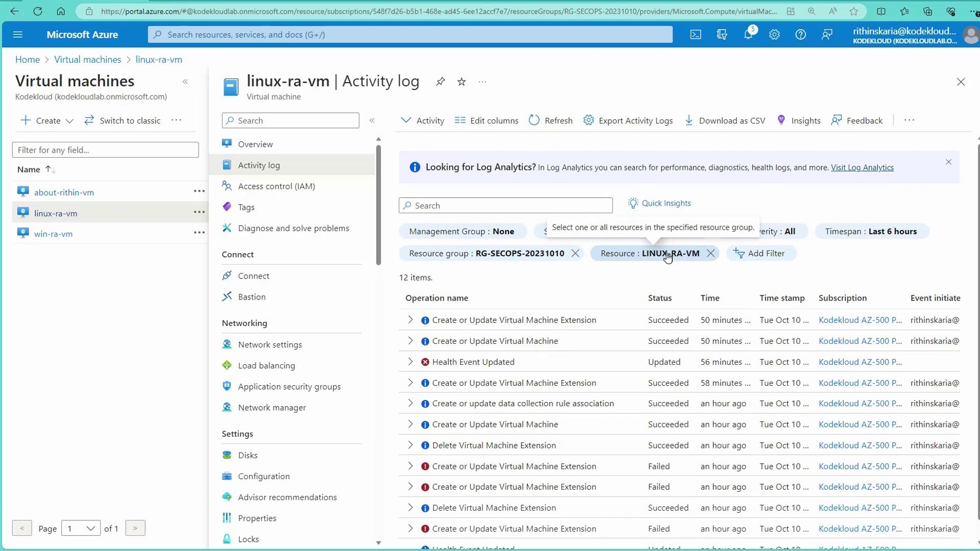Image resolution: width=980 pixels, height=551 pixels.
Task: Remove the LINUX-RA-VM Resource filter
Action: pos(710,254)
